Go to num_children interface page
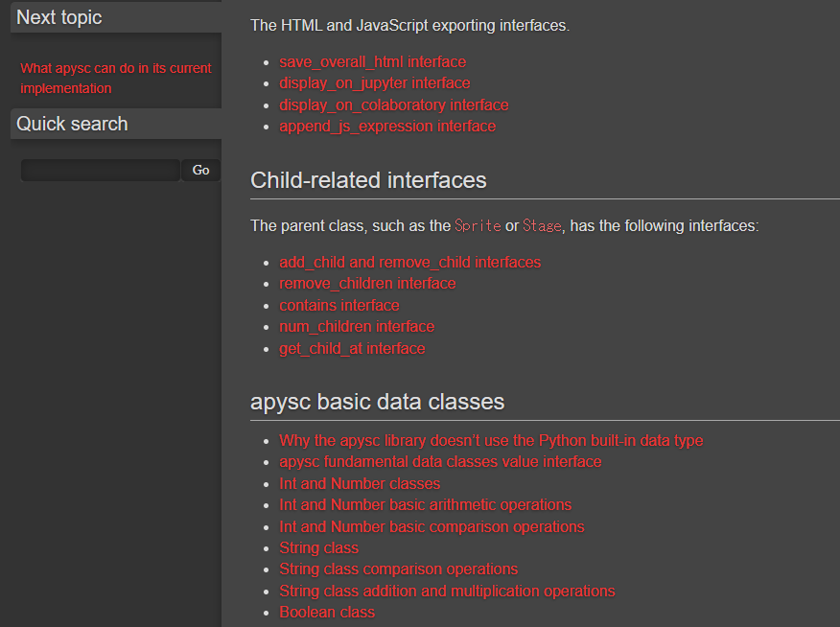This screenshot has height=627, width=840. click(x=357, y=326)
